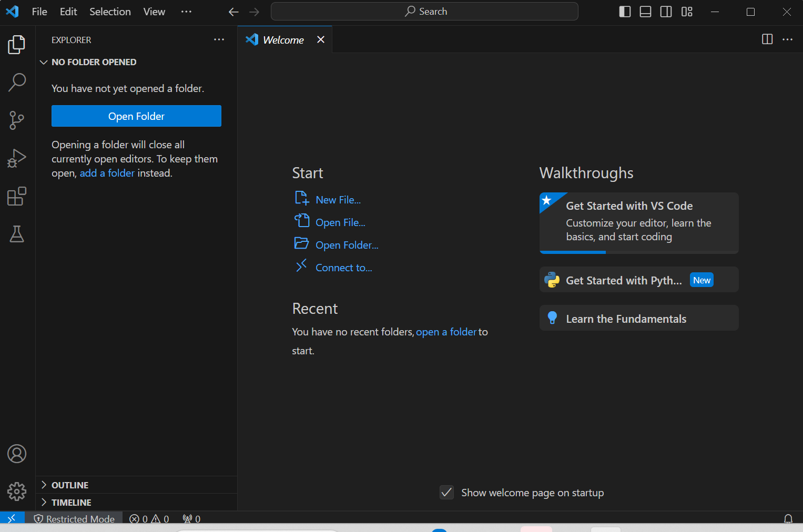The width and height of the screenshot is (803, 532).
Task: Open the Search view in activity bar
Action: (17, 83)
